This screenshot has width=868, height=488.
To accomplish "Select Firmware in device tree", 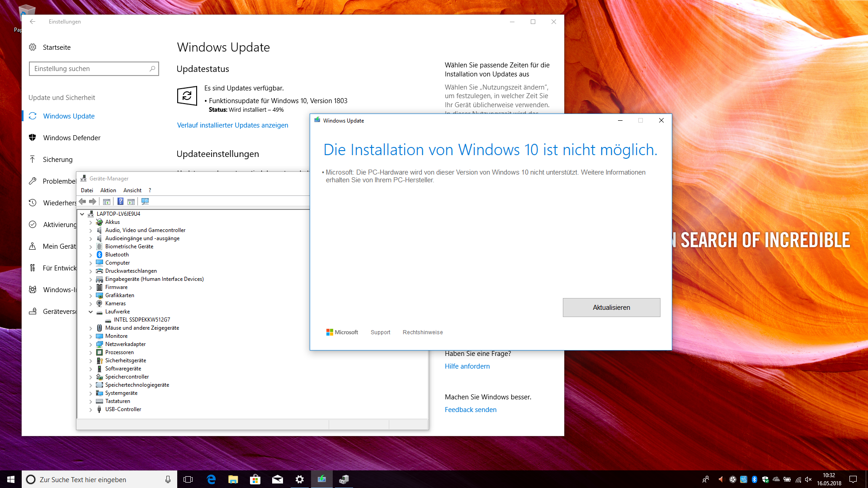I will pyautogui.click(x=116, y=287).
